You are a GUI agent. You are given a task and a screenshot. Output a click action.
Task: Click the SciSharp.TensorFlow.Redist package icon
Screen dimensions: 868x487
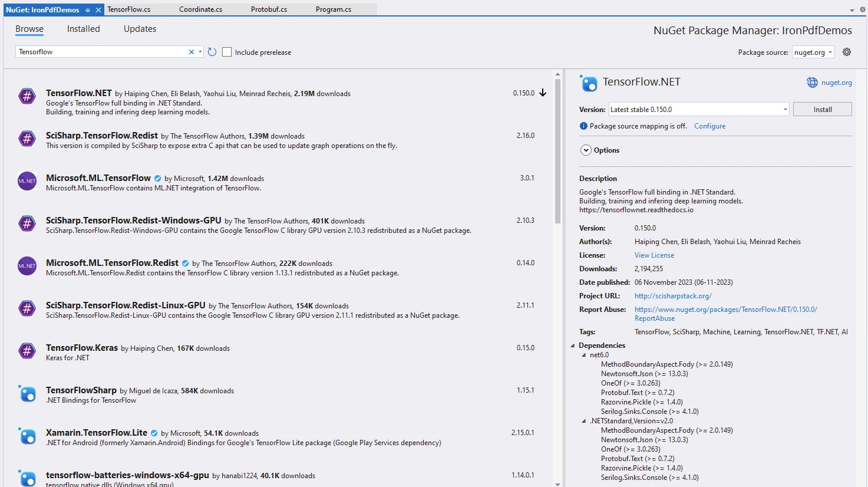coord(27,139)
